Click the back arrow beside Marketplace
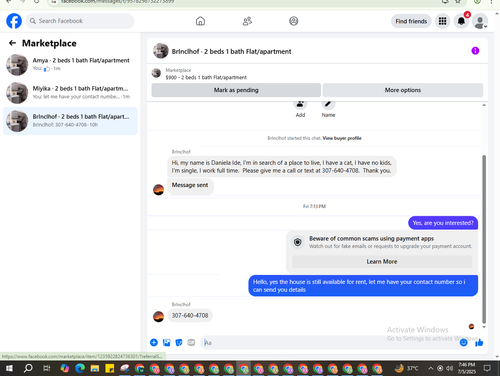Screen dimensions: 500x376 coord(12,43)
